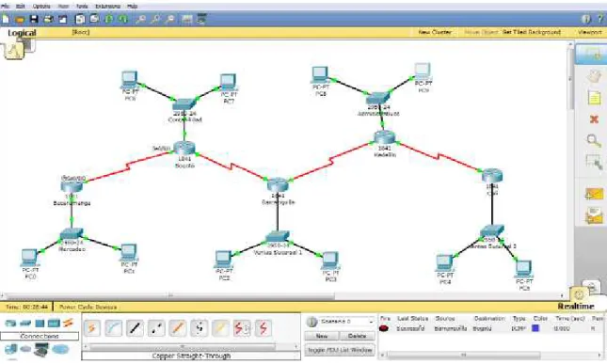
Task: Switch to the Logical workspace tab
Action: pyautogui.click(x=22, y=33)
